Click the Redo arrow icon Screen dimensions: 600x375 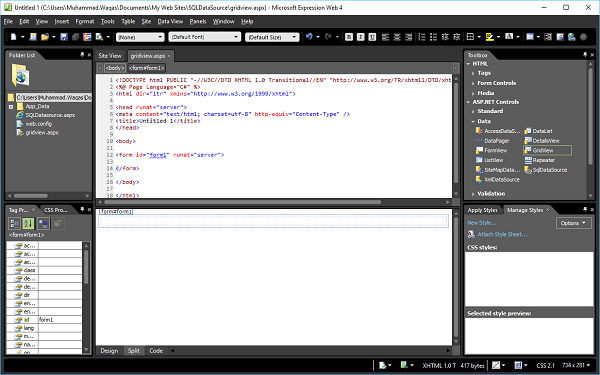point(328,37)
